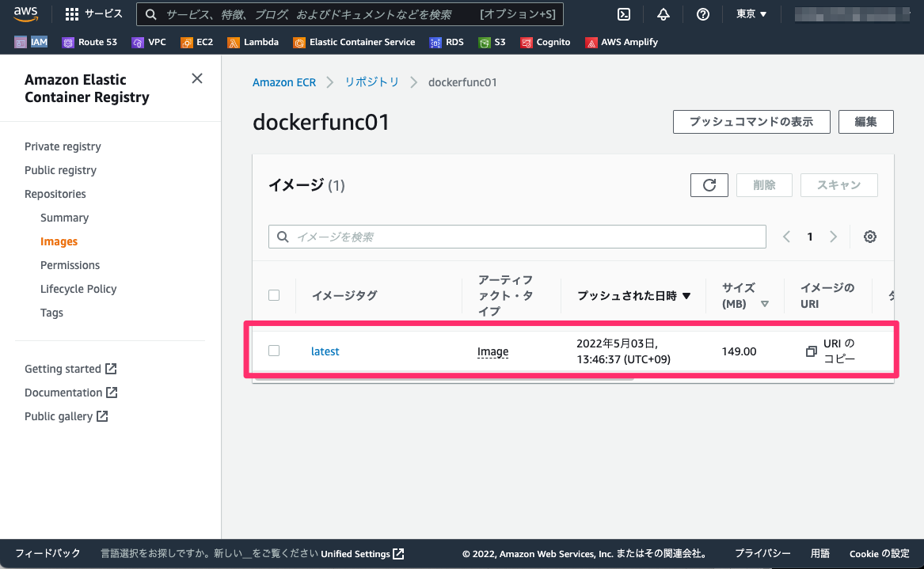This screenshot has height=569, width=924.
Task: Click the 149.00 size cell
Action: [x=739, y=351]
